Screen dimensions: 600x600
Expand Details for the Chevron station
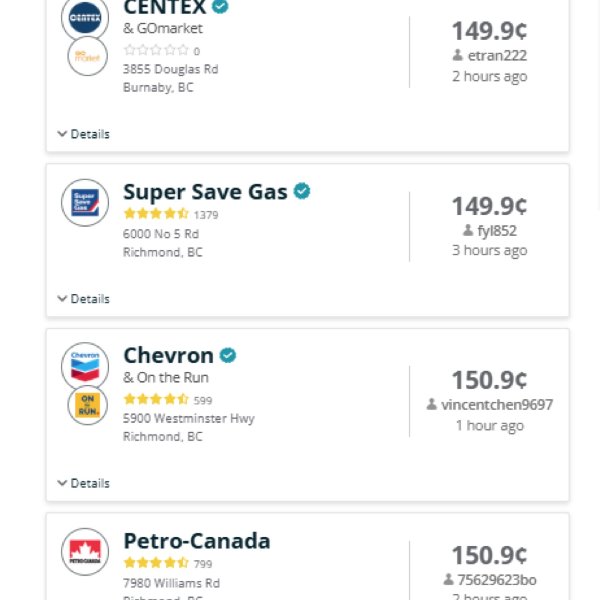click(x=84, y=483)
